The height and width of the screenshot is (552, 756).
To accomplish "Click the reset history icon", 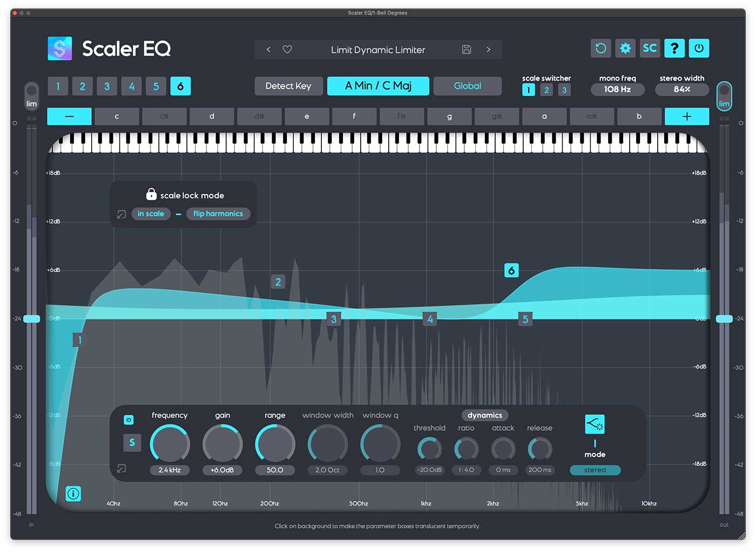I will pyautogui.click(x=600, y=48).
